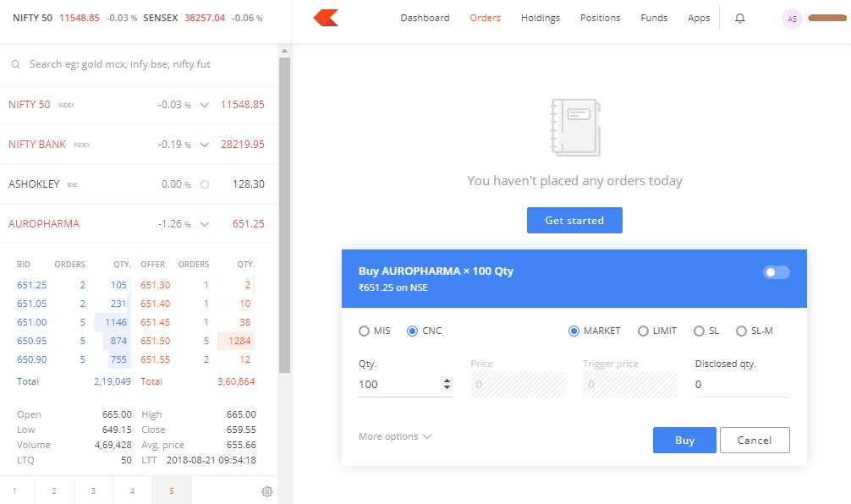Click the disabled Trigger price field

click(630, 384)
